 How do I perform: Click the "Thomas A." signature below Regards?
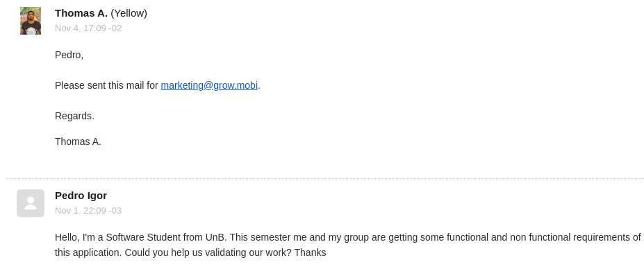tap(78, 142)
